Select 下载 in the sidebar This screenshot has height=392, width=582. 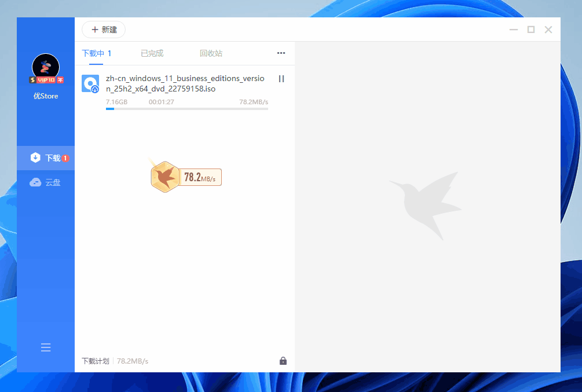46,158
